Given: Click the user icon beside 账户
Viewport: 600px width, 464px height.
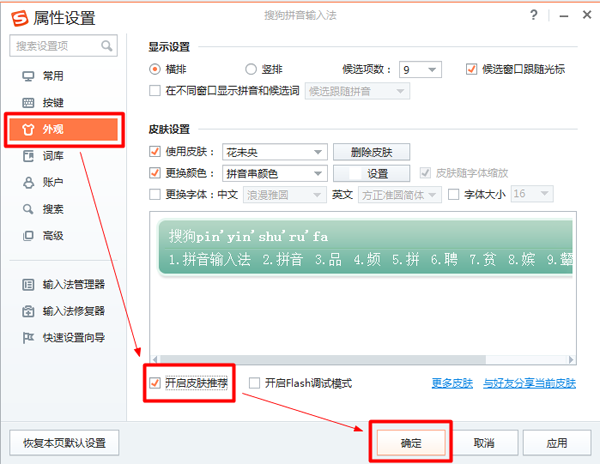Looking at the screenshot, I should pos(28,182).
